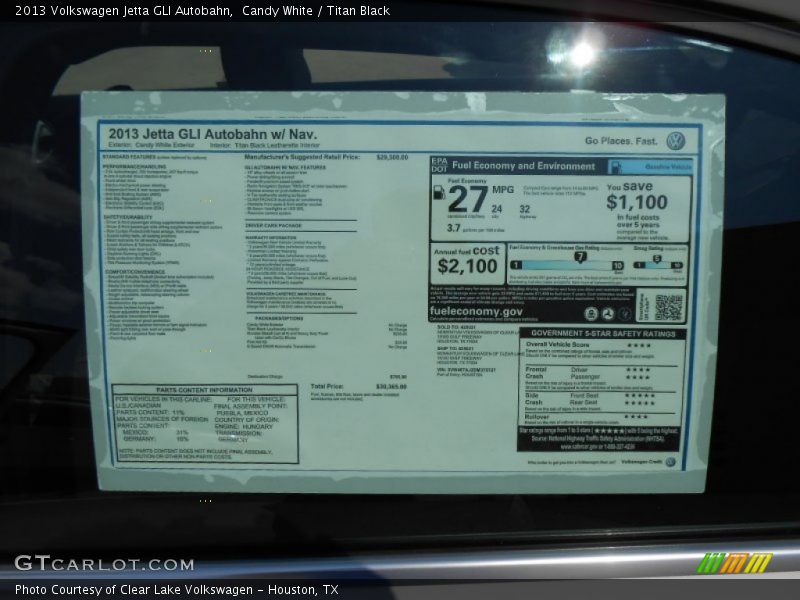Click the small VW logo next to Volkswagen Credit
The width and height of the screenshot is (800, 600).
pyautogui.click(x=670, y=462)
